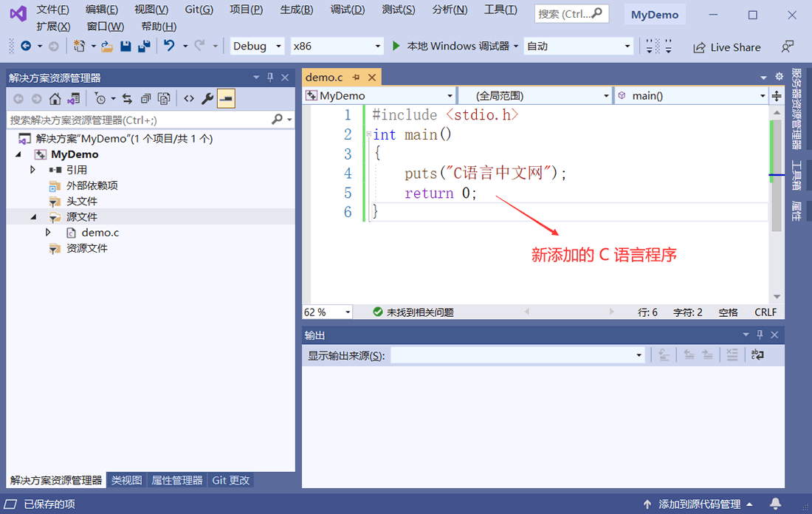Click the New Project toolbar icon
Screen dimensions: 812x514
[79, 46]
